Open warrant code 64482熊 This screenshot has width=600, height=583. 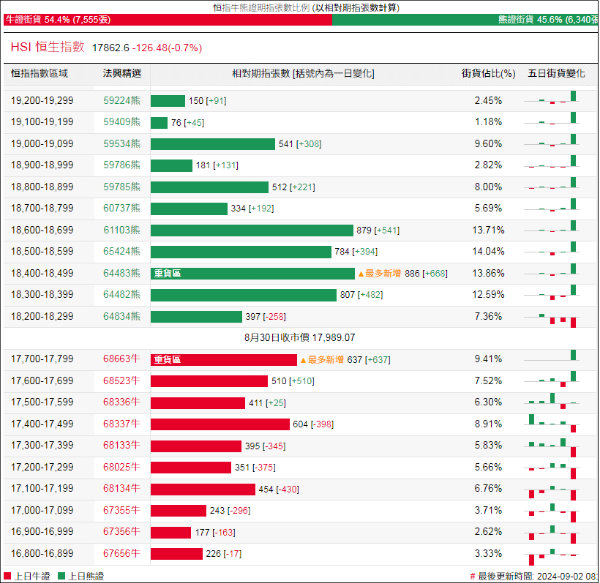point(122,295)
